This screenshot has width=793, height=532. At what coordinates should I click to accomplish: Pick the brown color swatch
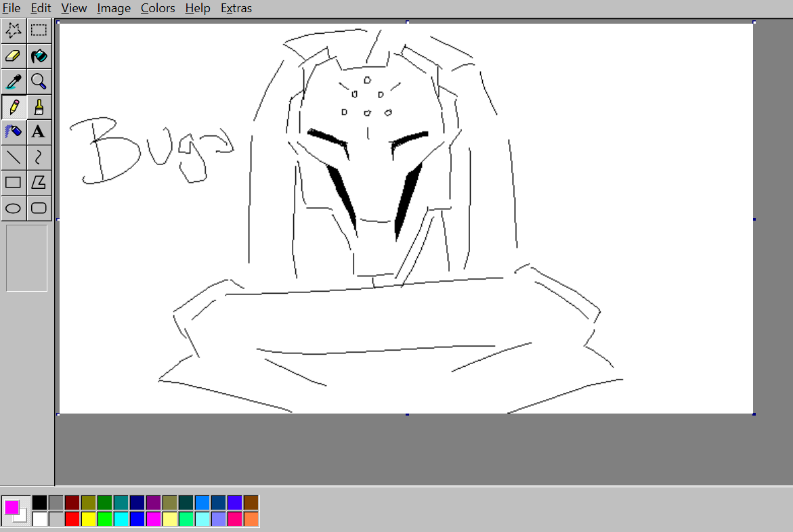pyautogui.click(x=251, y=503)
